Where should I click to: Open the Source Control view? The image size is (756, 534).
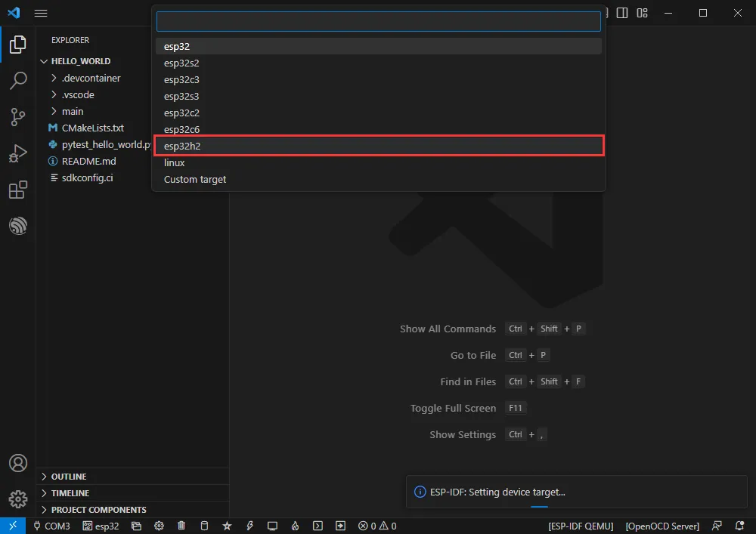(18, 116)
